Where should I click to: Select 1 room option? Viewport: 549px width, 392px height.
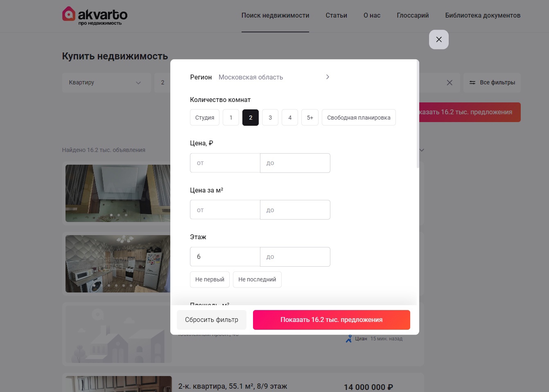(x=231, y=118)
